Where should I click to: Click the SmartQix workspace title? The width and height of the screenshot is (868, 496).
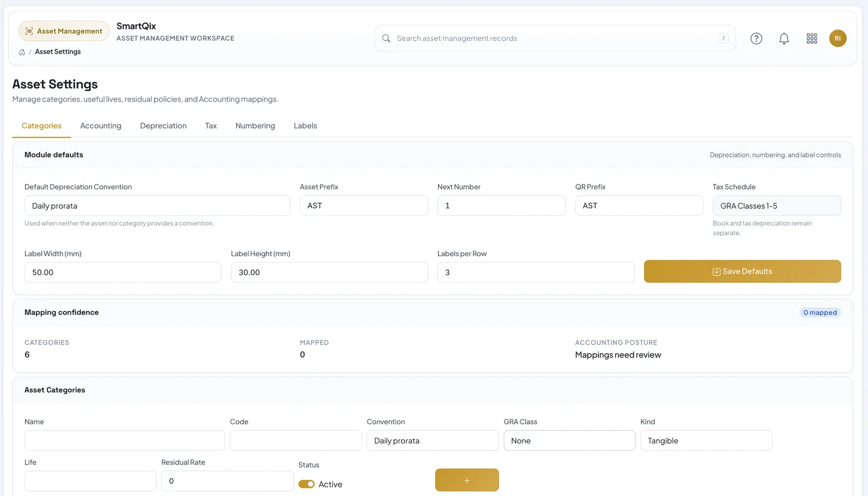coord(136,26)
